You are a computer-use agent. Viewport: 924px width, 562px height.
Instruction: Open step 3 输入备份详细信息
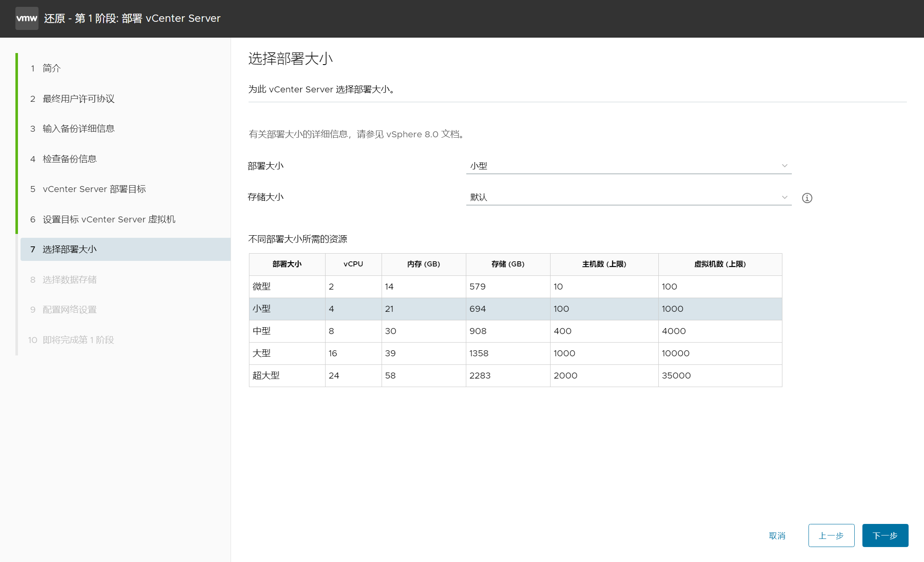[x=79, y=129]
